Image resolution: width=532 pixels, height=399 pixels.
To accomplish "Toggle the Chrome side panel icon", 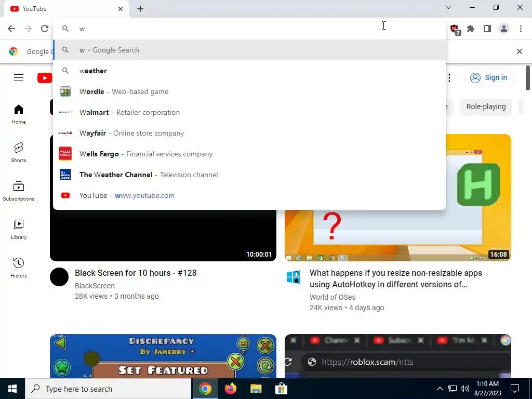I will click(487, 29).
